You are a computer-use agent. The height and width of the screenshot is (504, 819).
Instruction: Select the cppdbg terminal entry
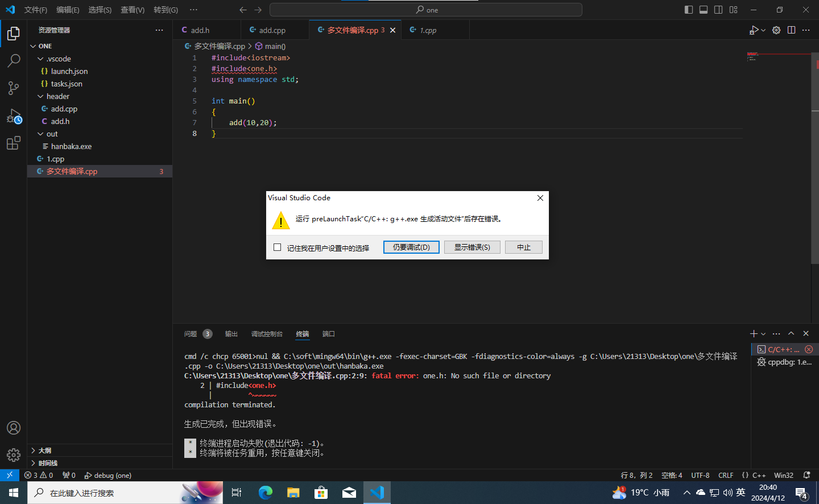click(x=784, y=362)
